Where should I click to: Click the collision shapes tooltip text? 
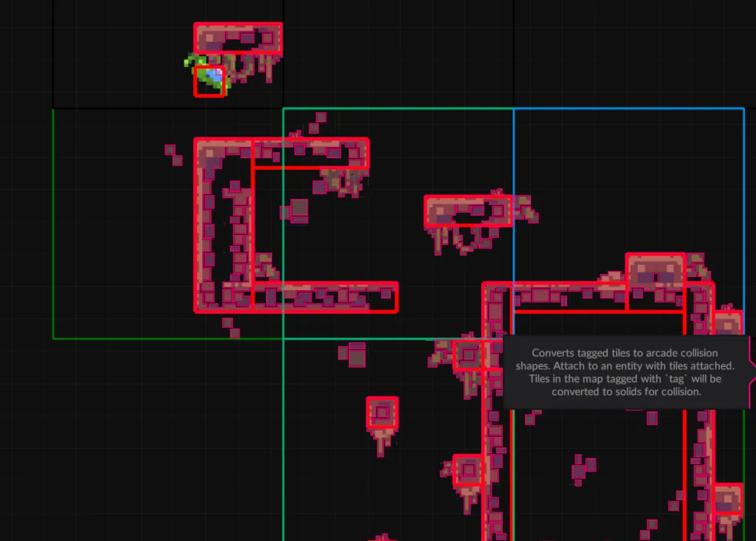(625, 372)
